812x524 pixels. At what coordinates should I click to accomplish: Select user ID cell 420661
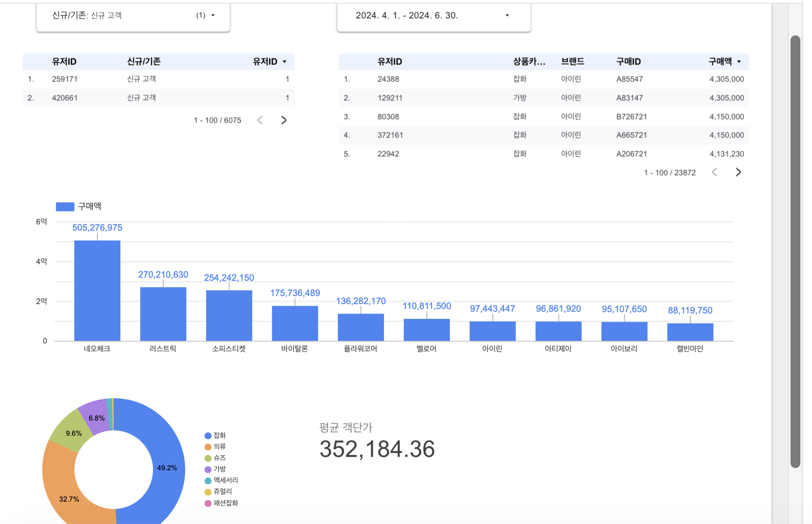coord(65,98)
